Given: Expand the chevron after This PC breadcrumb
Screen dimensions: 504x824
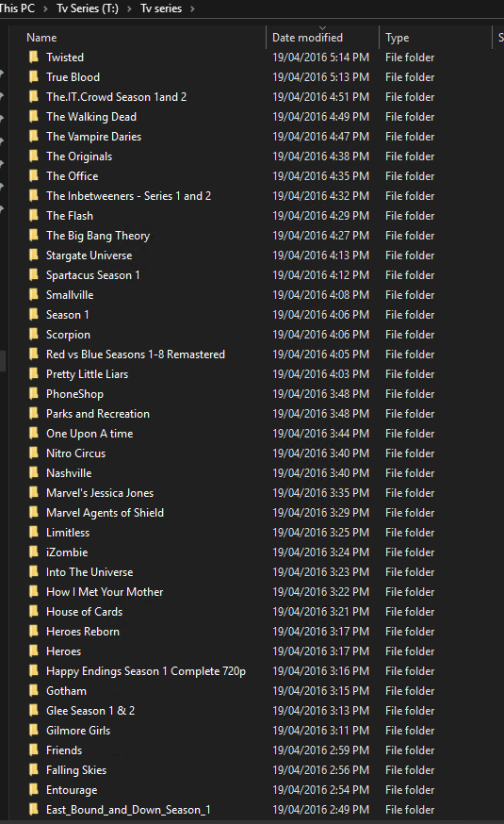Looking at the screenshot, I should tap(45, 8).
